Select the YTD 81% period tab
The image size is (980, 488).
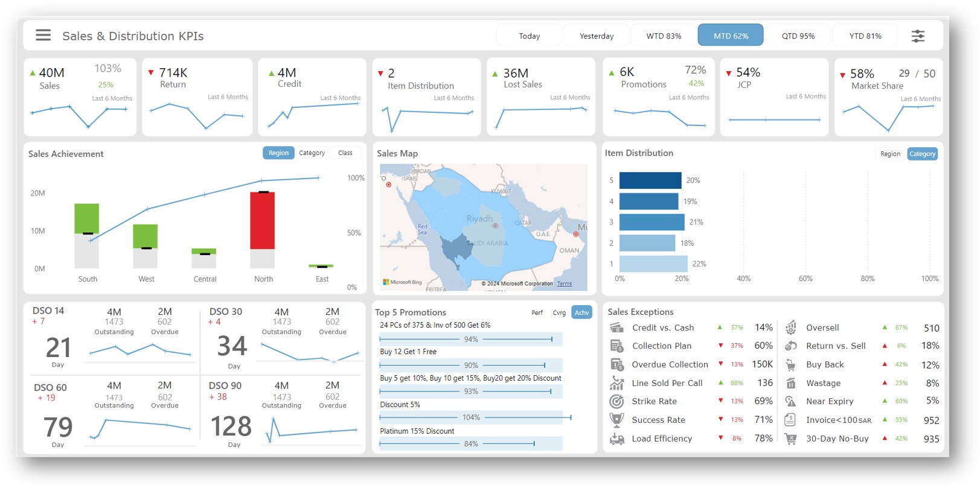click(x=865, y=36)
